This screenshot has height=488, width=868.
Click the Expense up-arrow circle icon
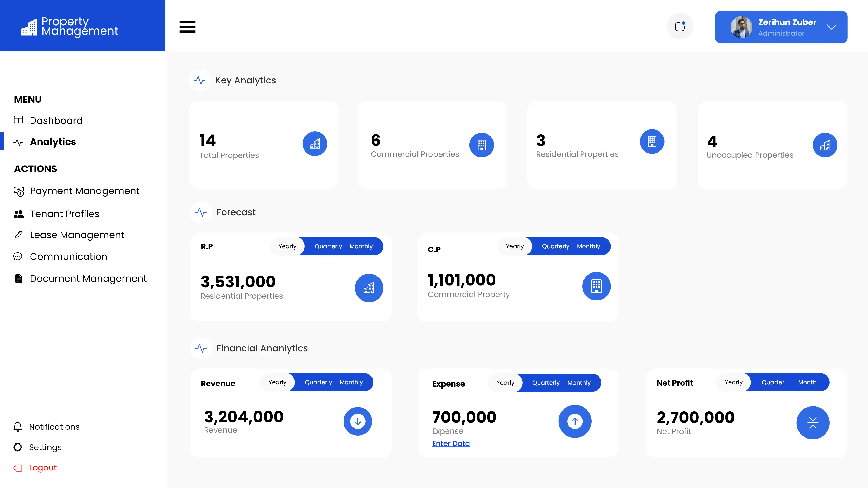[x=575, y=421]
